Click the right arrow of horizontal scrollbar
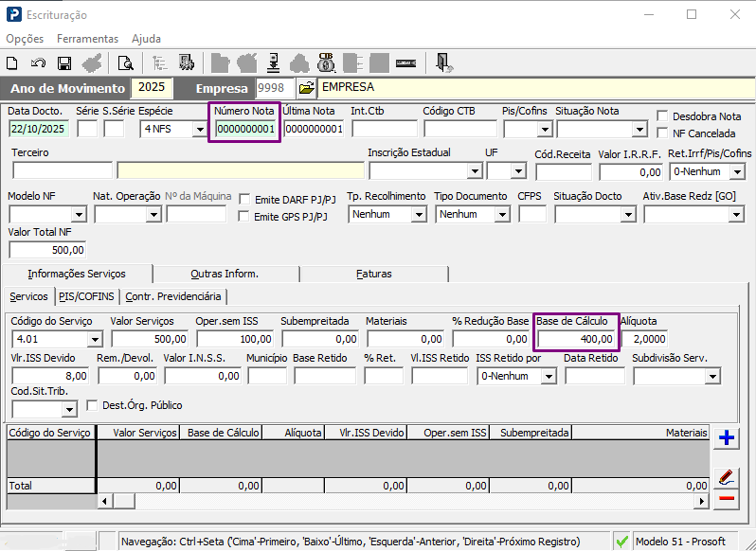 702,500
